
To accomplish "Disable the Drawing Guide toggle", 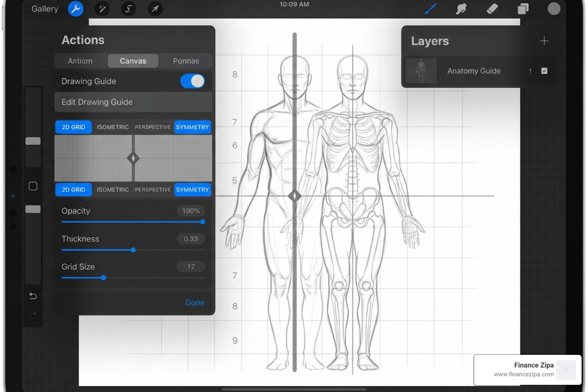I will [x=192, y=81].
